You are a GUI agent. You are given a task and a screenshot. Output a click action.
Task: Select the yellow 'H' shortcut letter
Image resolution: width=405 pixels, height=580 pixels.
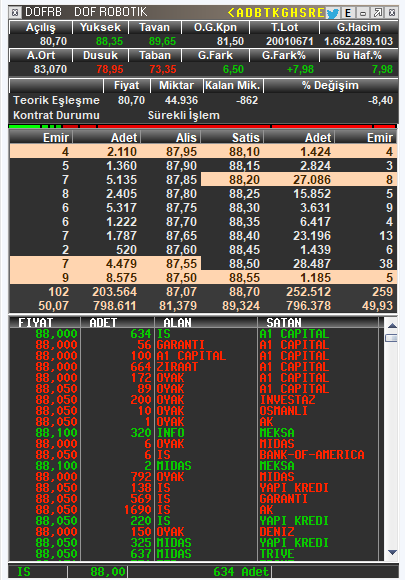coord(294,13)
